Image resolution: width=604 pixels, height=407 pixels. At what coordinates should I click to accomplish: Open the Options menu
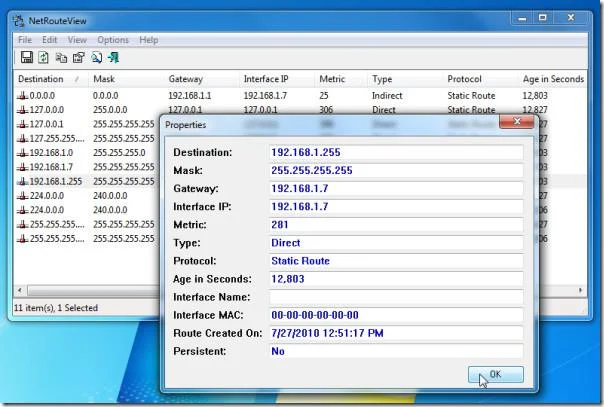pyautogui.click(x=112, y=40)
